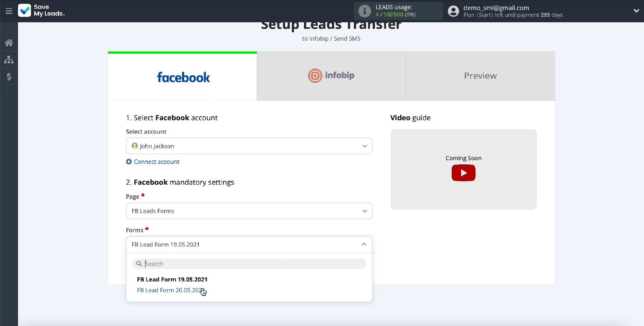Open the Select account dropdown

coord(249,146)
